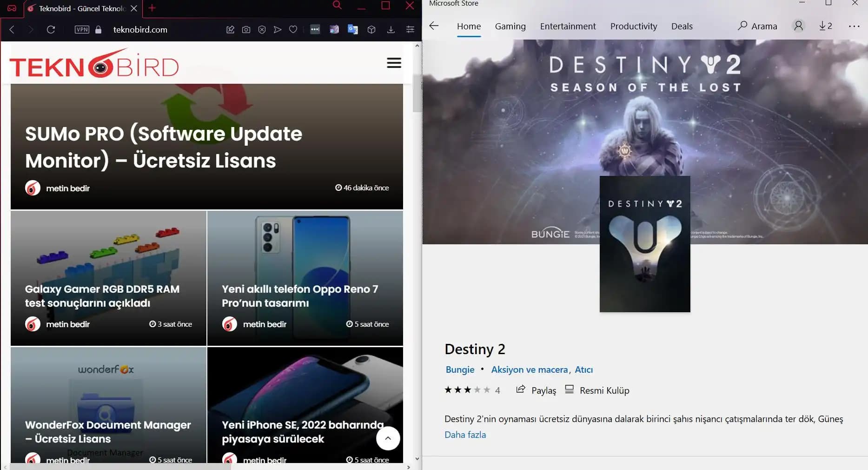Expand the Teknobird hamburger menu
Screen dimensions: 868x470
point(394,63)
